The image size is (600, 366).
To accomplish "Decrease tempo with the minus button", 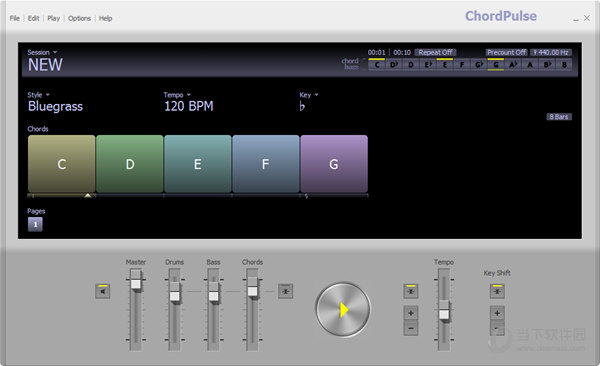I will (411, 328).
